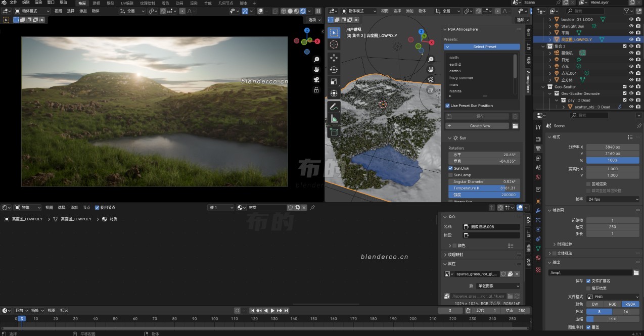Open the 文件 menu

pos(13,3)
